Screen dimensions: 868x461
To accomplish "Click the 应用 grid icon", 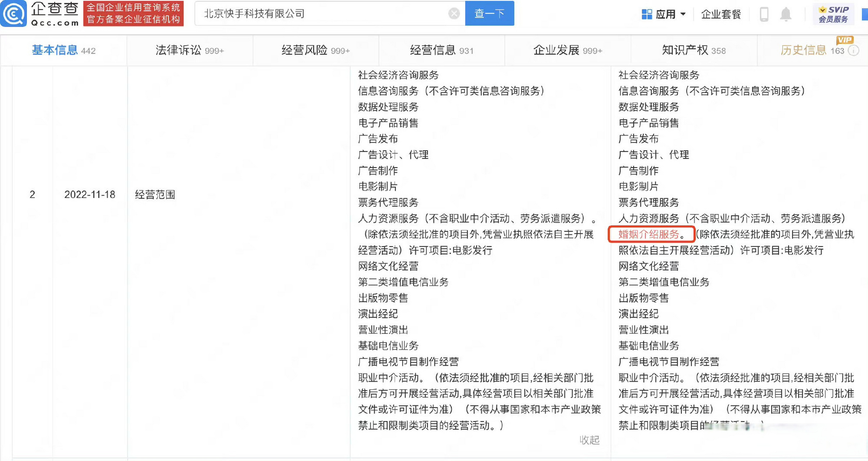I will [647, 14].
